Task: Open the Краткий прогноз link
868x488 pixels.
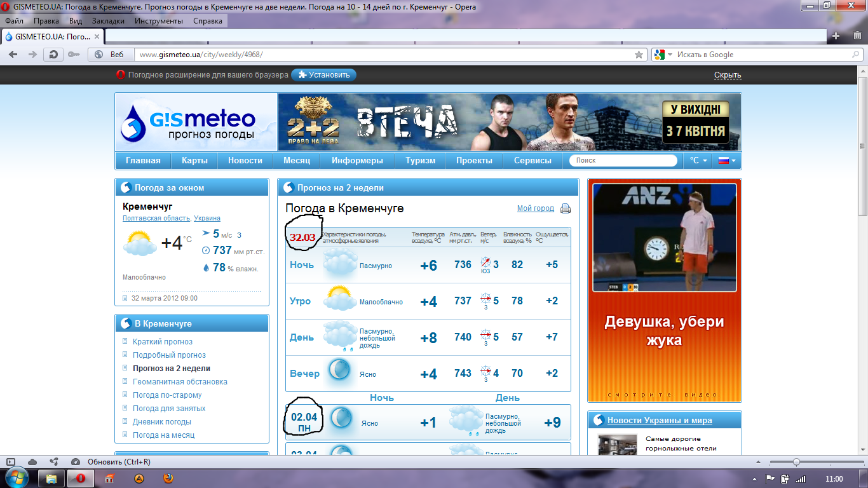Action: (163, 342)
